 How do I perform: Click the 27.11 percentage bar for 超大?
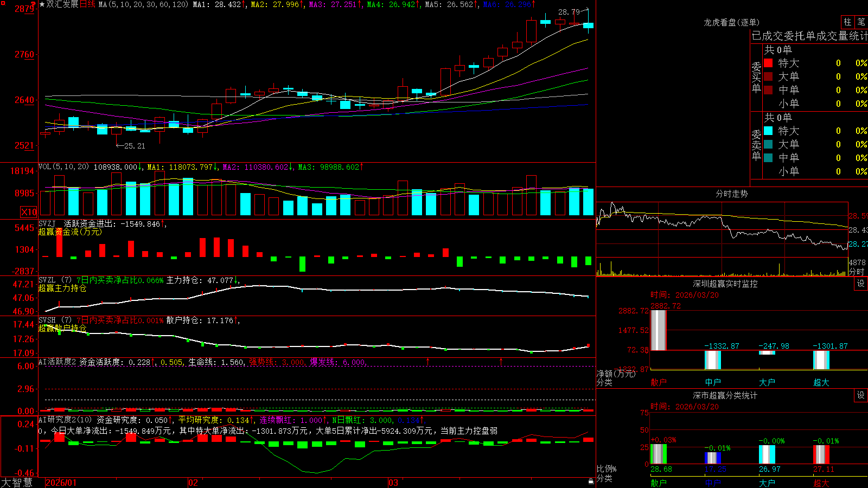(821, 454)
